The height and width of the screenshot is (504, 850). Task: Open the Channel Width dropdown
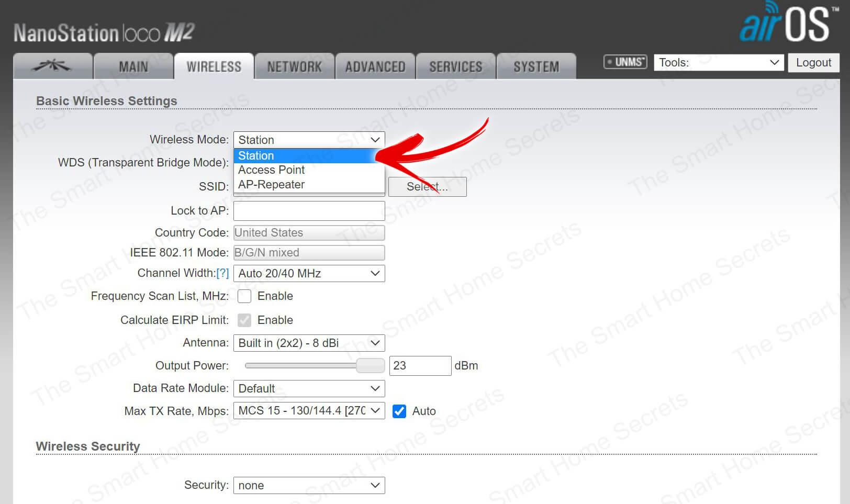(x=309, y=274)
